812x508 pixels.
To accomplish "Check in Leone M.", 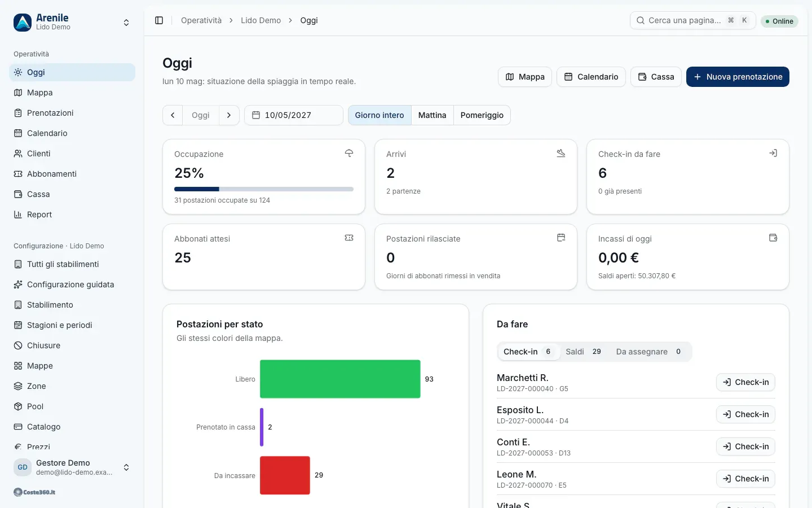I will [x=745, y=479].
